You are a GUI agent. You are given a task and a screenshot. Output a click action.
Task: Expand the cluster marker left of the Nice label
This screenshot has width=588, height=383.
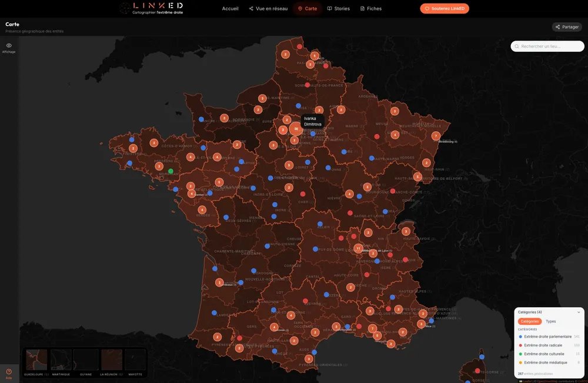[421, 324]
